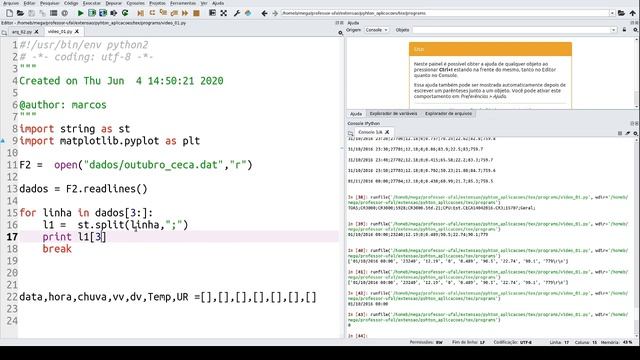Maximize current pane icon
The height and width of the screenshot is (360, 640).
212,13
